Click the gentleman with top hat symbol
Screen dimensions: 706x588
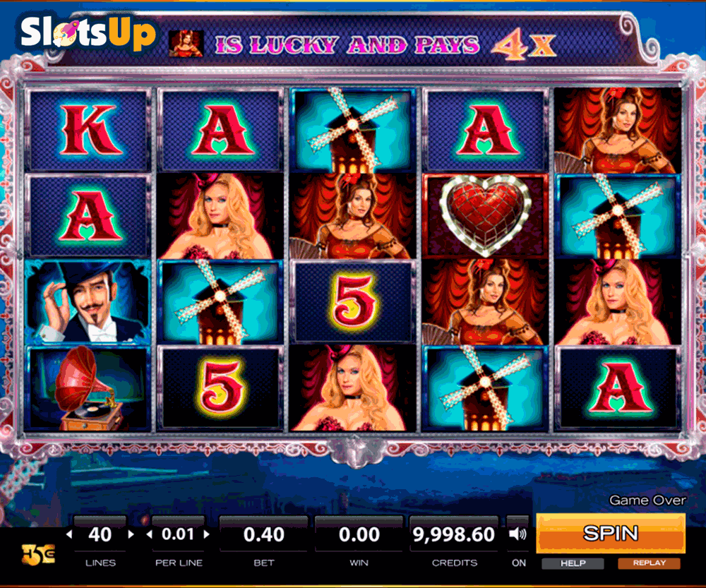[x=88, y=301]
